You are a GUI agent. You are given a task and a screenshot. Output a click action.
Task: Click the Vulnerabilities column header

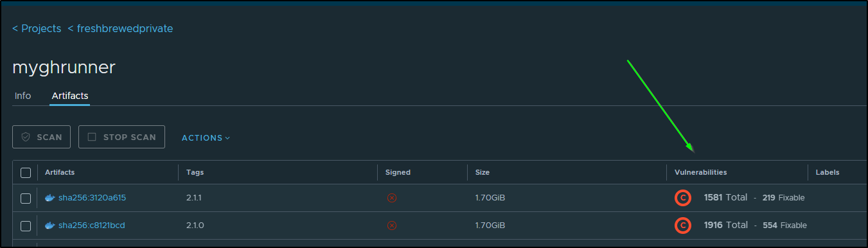point(701,172)
